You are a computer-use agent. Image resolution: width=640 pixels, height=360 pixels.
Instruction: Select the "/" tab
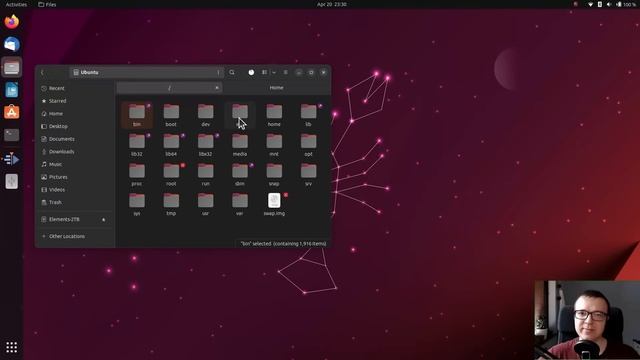coord(169,88)
